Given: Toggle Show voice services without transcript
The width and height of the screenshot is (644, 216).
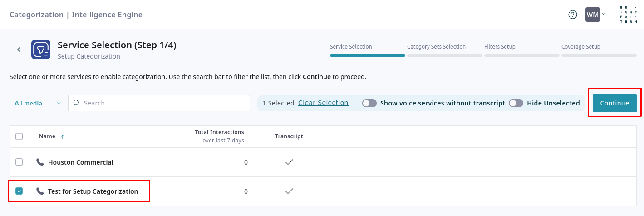Looking at the screenshot, I should (369, 103).
